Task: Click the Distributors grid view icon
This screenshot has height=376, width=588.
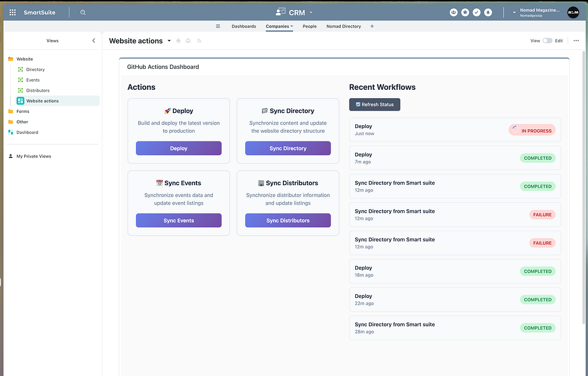Action: tap(21, 90)
